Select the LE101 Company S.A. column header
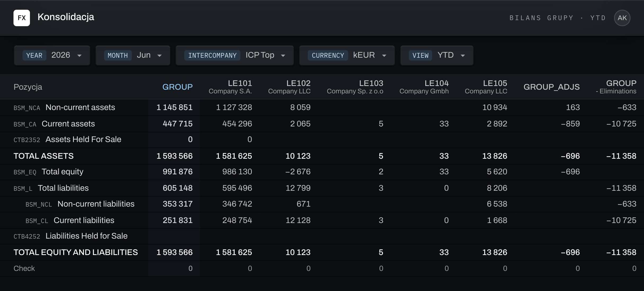This screenshot has height=291, width=644. click(x=230, y=87)
